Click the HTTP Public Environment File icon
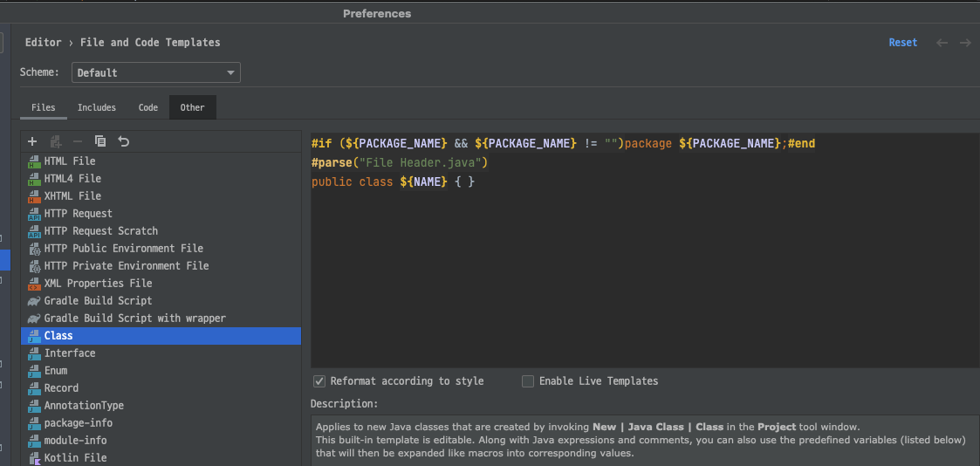The height and width of the screenshot is (466, 980). coord(34,249)
